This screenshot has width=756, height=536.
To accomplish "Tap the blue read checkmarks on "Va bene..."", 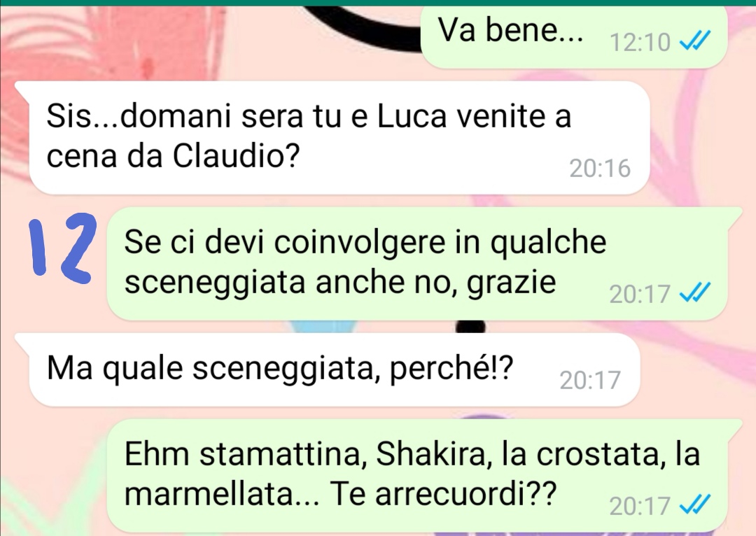I will point(695,42).
